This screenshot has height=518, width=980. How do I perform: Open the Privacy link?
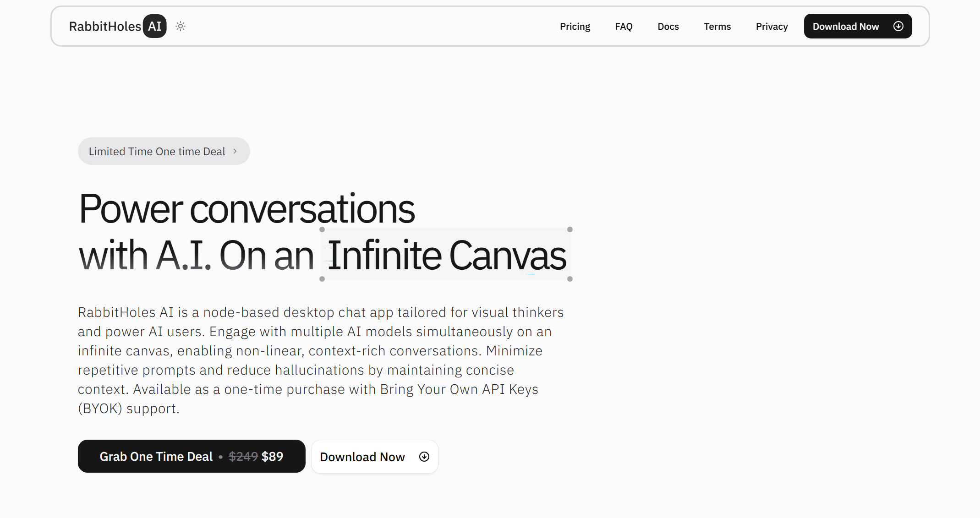(x=771, y=26)
